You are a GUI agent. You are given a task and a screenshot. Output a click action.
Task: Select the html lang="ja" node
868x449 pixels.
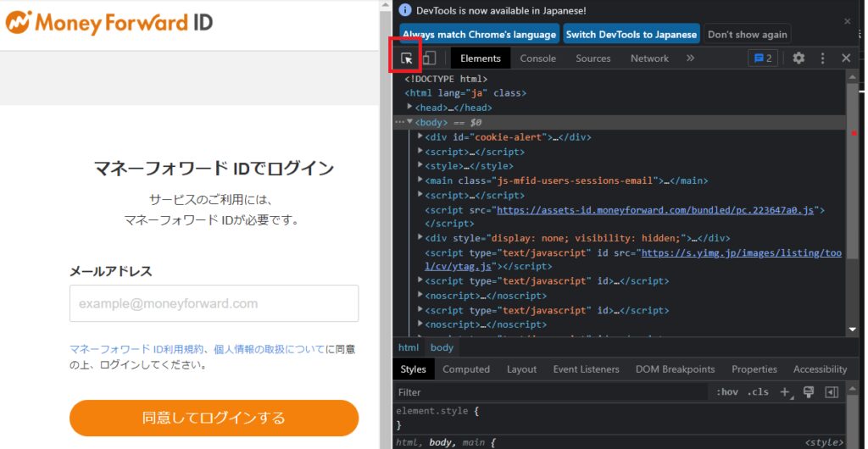(465, 93)
